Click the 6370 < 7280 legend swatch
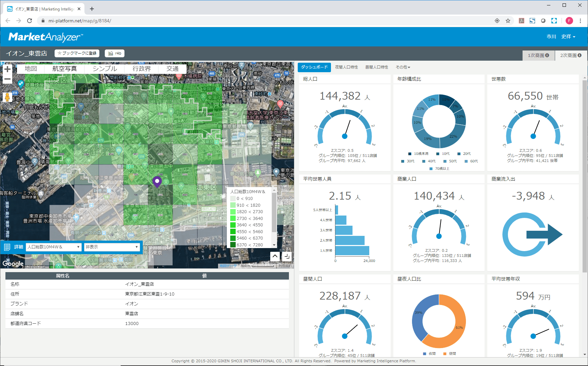Image resolution: width=588 pixels, height=366 pixels. [x=233, y=245]
